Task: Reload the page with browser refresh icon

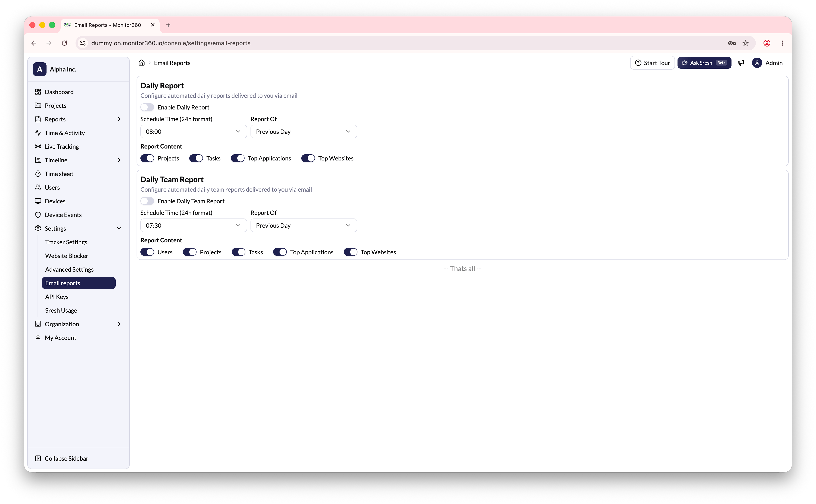Action: tap(64, 43)
